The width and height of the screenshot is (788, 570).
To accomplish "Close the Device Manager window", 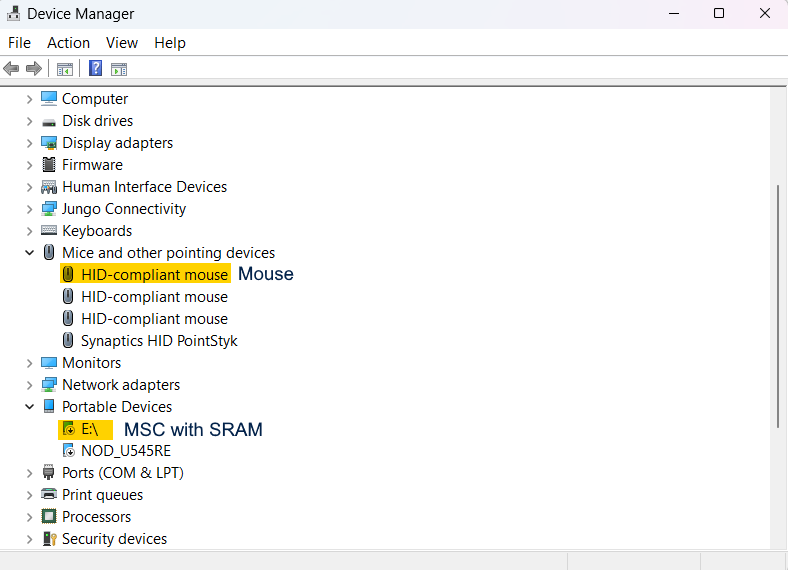I will pos(765,14).
